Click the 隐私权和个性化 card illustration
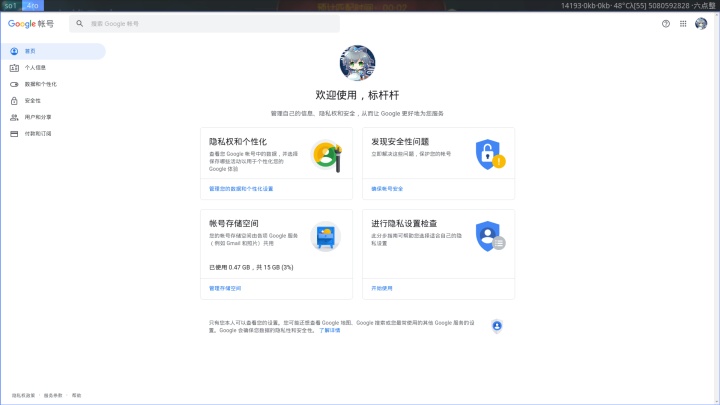Image resolution: width=720 pixels, height=405 pixels. tap(327, 156)
